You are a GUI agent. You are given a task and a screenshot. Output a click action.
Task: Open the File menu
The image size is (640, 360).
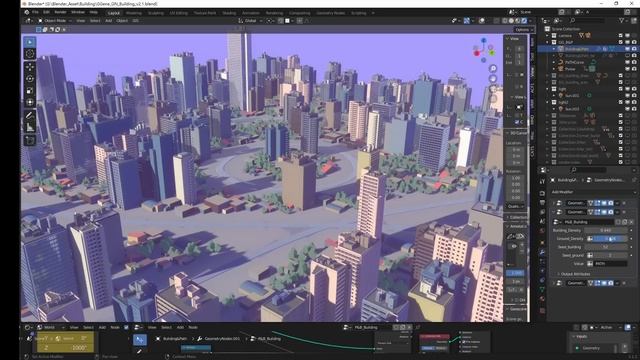coord(36,12)
